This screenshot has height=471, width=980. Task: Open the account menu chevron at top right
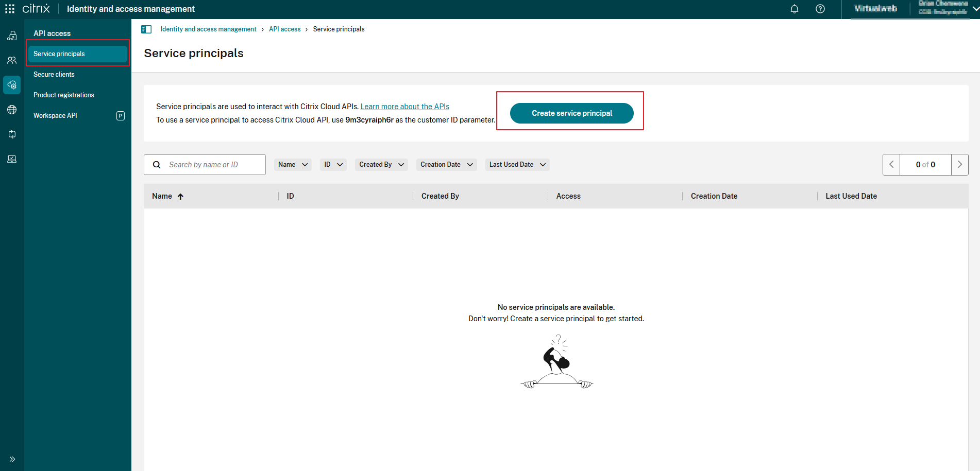[972, 9]
